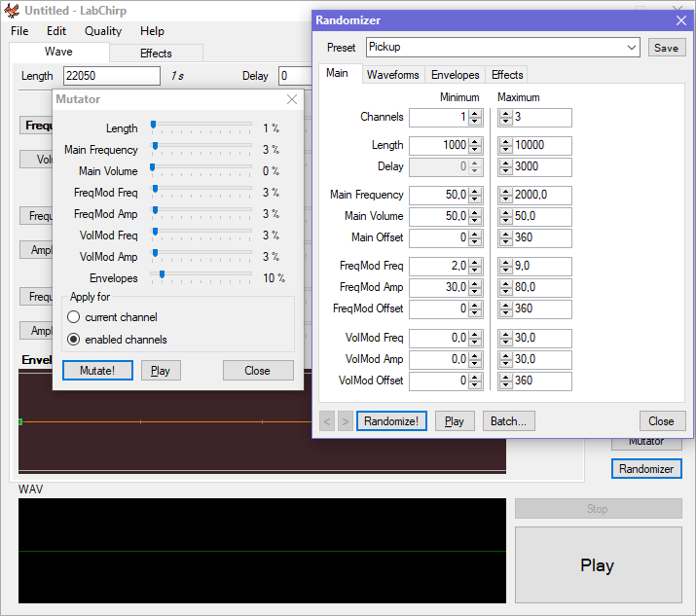
Task: Click the Randomize! button
Action: 391,421
